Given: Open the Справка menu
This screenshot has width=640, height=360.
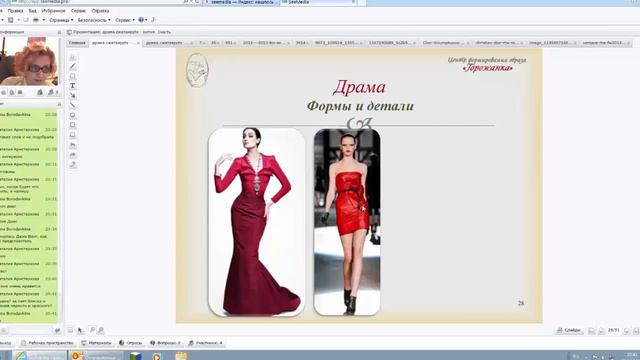Looking at the screenshot, I should [x=100, y=11].
